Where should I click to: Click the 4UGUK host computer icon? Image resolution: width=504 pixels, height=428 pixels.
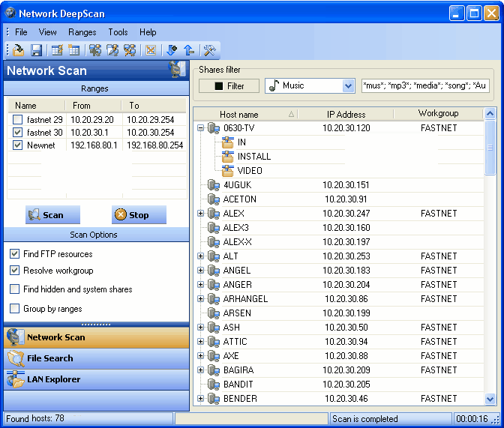[x=214, y=185]
